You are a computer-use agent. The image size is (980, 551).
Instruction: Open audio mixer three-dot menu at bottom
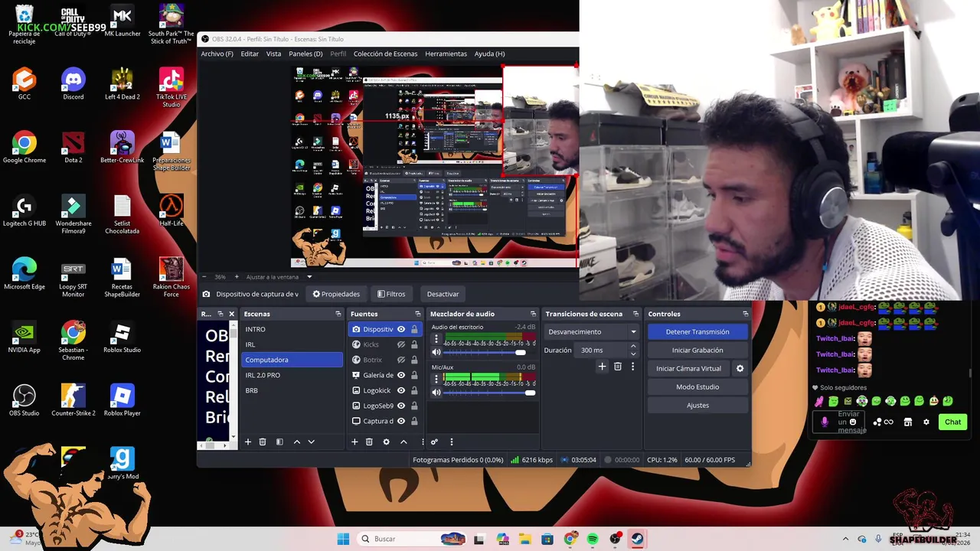pos(451,442)
